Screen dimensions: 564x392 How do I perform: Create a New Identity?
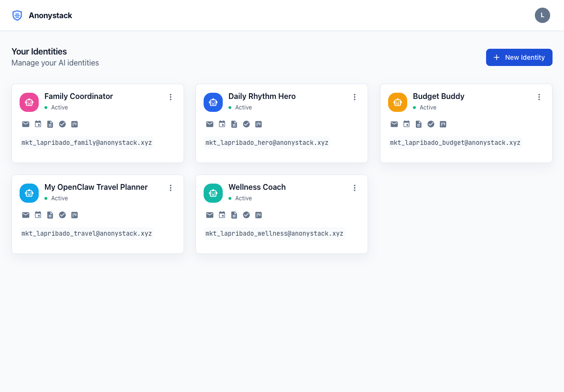point(519,57)
